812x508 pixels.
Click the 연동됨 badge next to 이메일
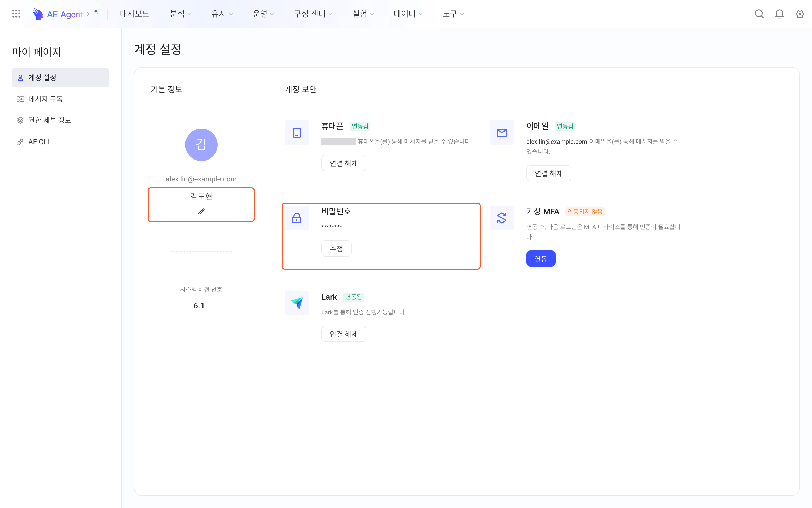click(565, 126)
